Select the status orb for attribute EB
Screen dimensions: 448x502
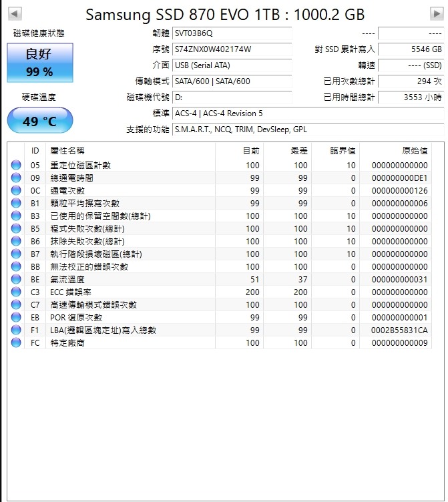click(16, 317)
